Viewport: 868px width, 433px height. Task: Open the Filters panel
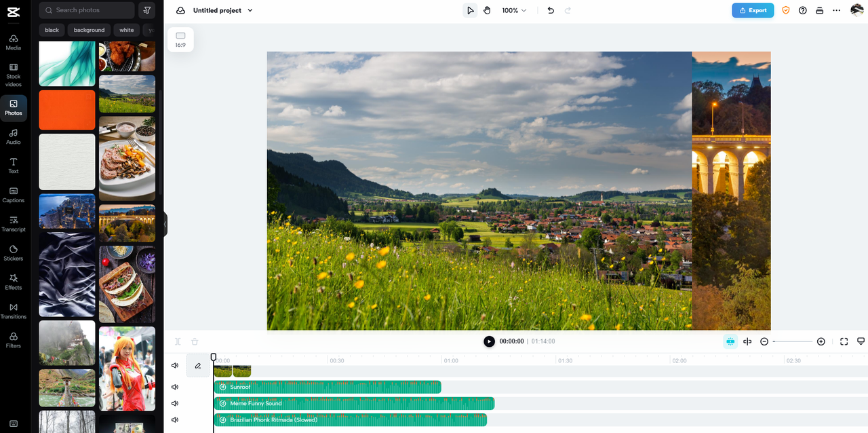(x=14, y=340)
